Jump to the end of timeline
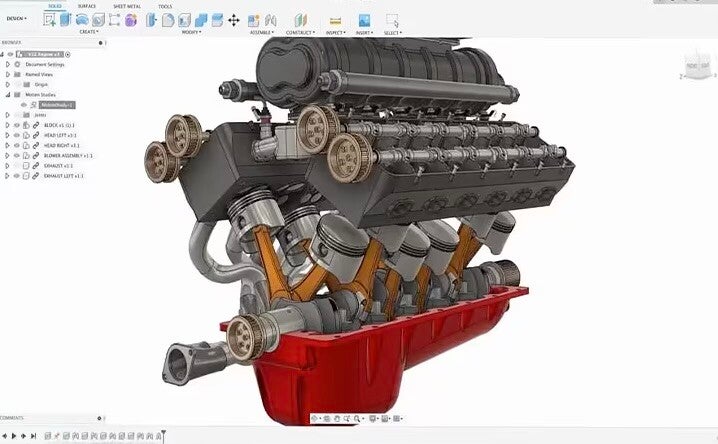Viewport: 718px width, 444px height. point(33,436)
